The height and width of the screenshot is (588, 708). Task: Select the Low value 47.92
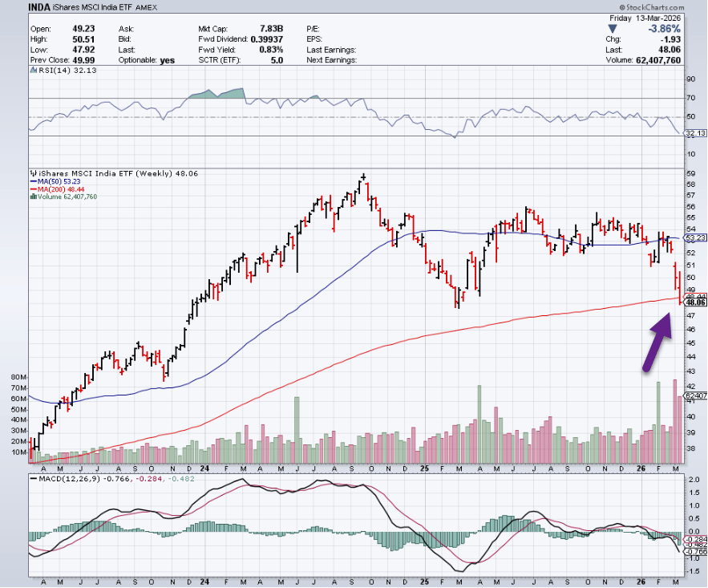[x=83, y=50]
